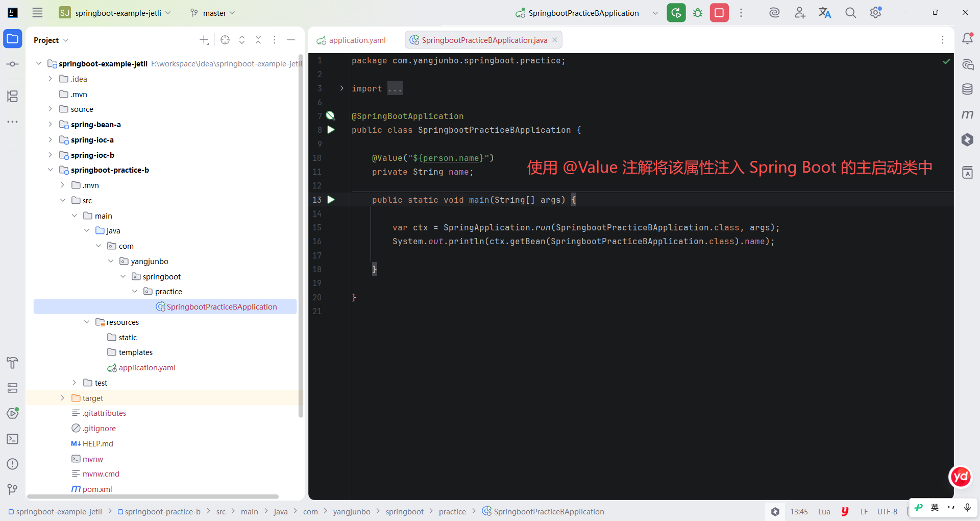Expand the .idea folder
The image size is (980, 521).
click(x=50, y=79)
